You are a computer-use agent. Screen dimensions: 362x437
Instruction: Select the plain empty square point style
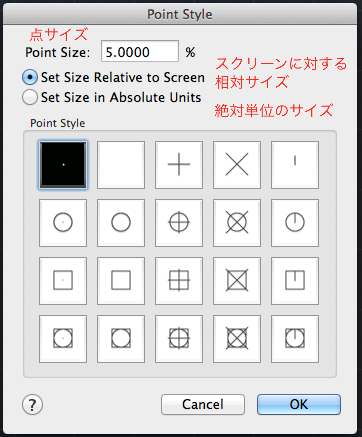[x=121, y=281]
